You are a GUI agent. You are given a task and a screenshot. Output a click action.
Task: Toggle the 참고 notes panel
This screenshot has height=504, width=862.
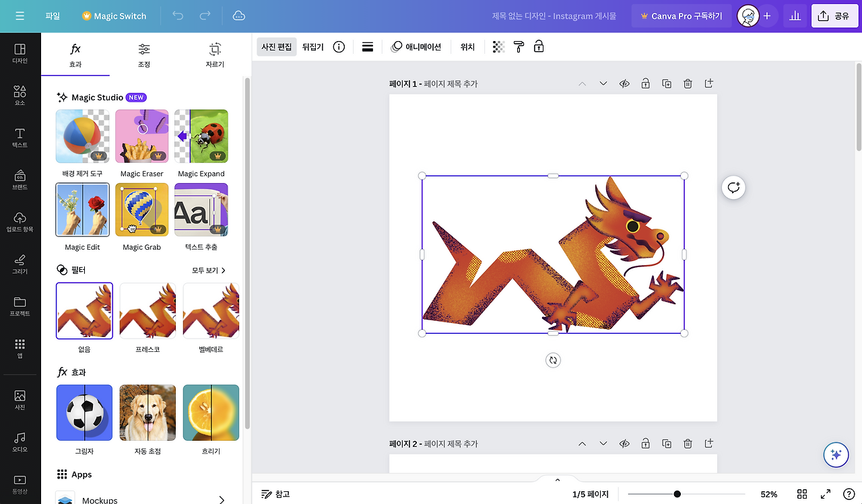(275, 494)
